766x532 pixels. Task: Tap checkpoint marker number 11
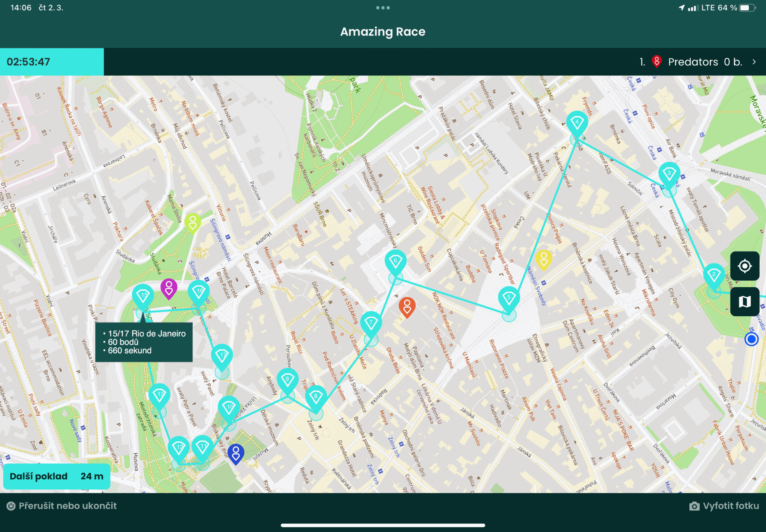point(202,448)
